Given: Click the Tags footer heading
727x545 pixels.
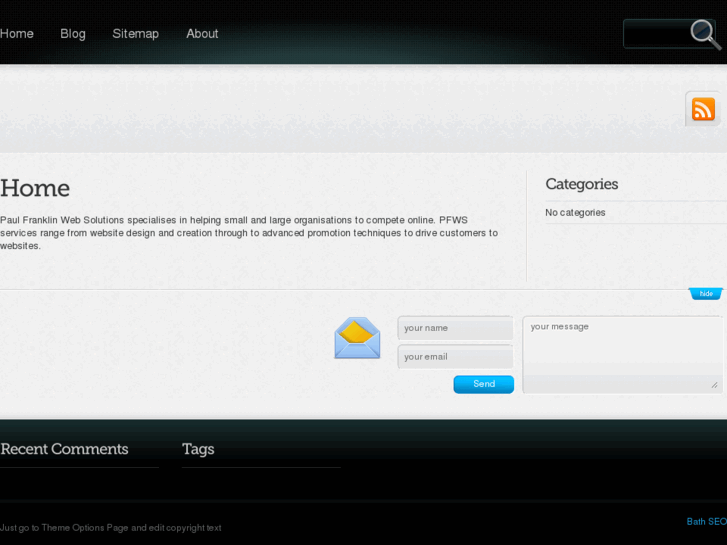Looking at the screenshot, I should coord(198,449).
